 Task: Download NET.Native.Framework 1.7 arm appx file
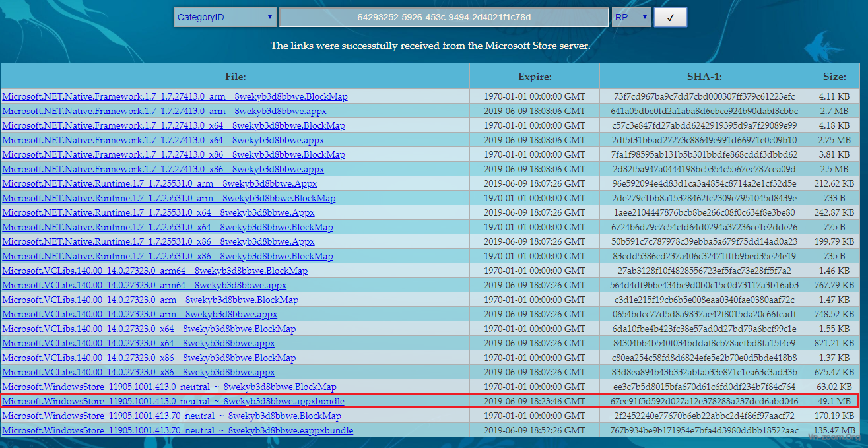point(164,111)
